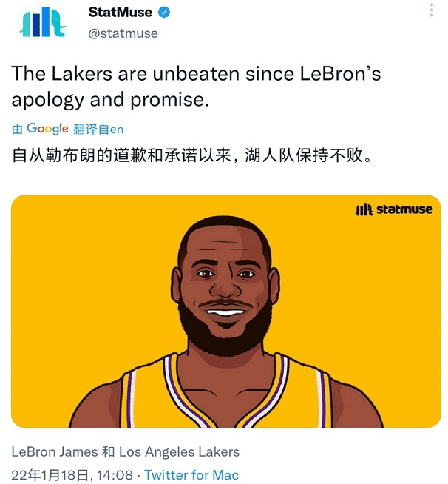The width and height of the screenshot is (448, 484).
Task: Click the tweet timestamp 22年1月18日, 14:08
Action: (72, 474)
